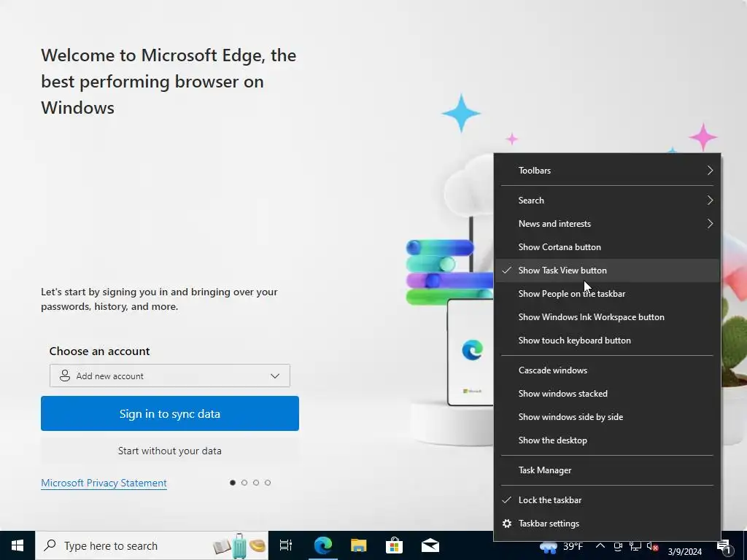Select Show the desktop

point(607,440)
